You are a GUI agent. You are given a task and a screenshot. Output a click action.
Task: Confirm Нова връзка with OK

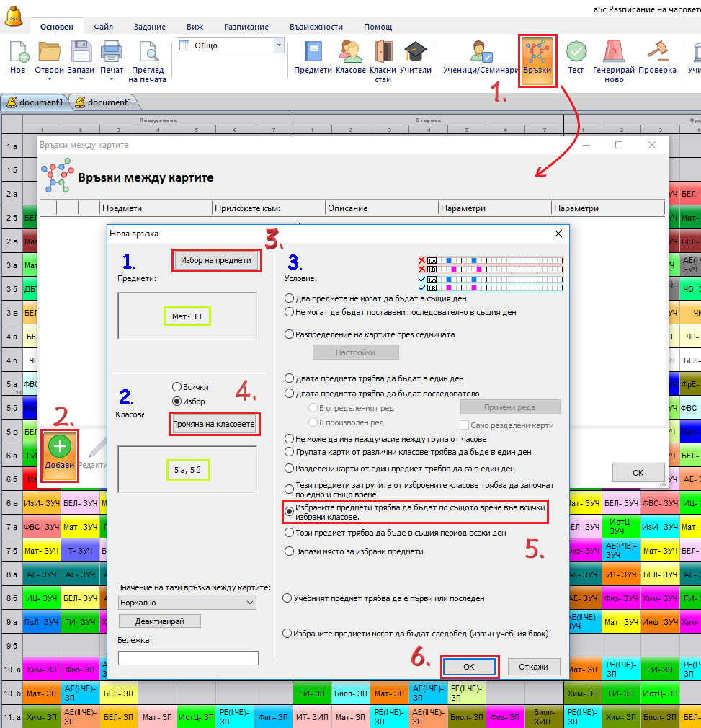coord(469,667)
